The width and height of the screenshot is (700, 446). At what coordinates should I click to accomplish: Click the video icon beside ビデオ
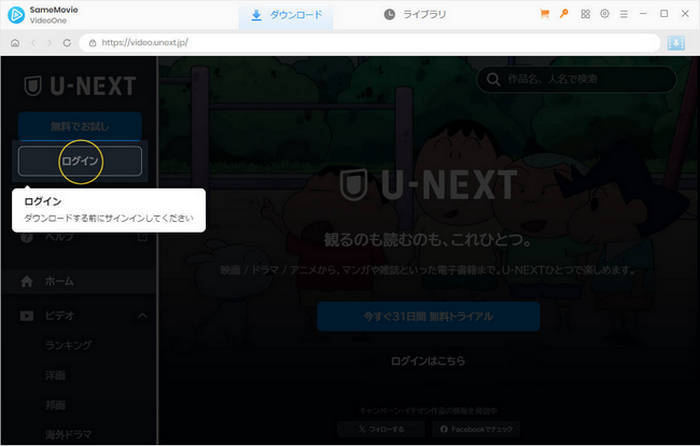pos(27,316)
